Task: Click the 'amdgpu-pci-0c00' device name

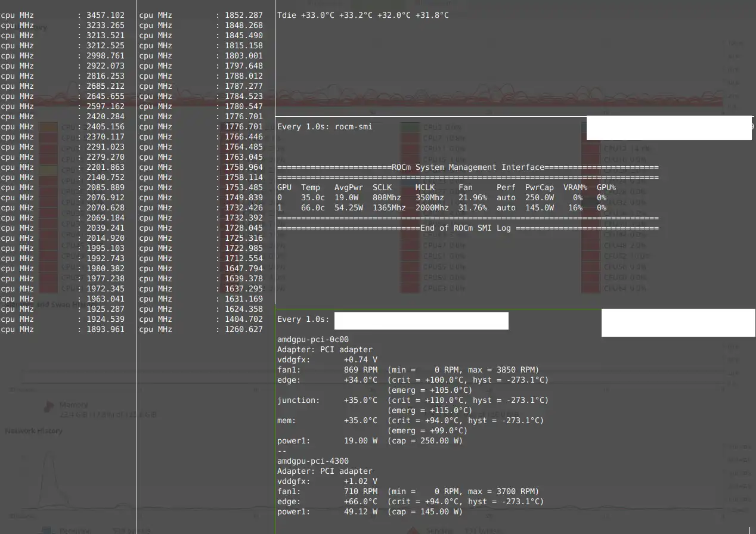Action: [313, 339]
